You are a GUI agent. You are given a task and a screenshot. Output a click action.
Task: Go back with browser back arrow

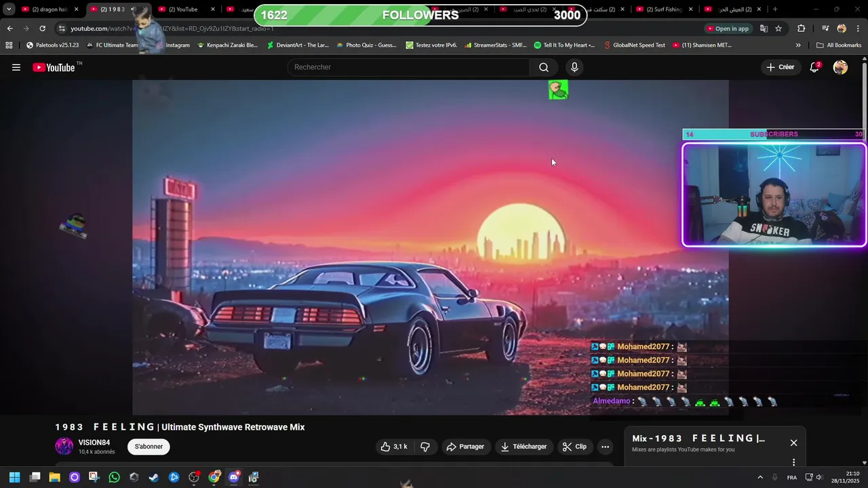(x=9, y=28)
